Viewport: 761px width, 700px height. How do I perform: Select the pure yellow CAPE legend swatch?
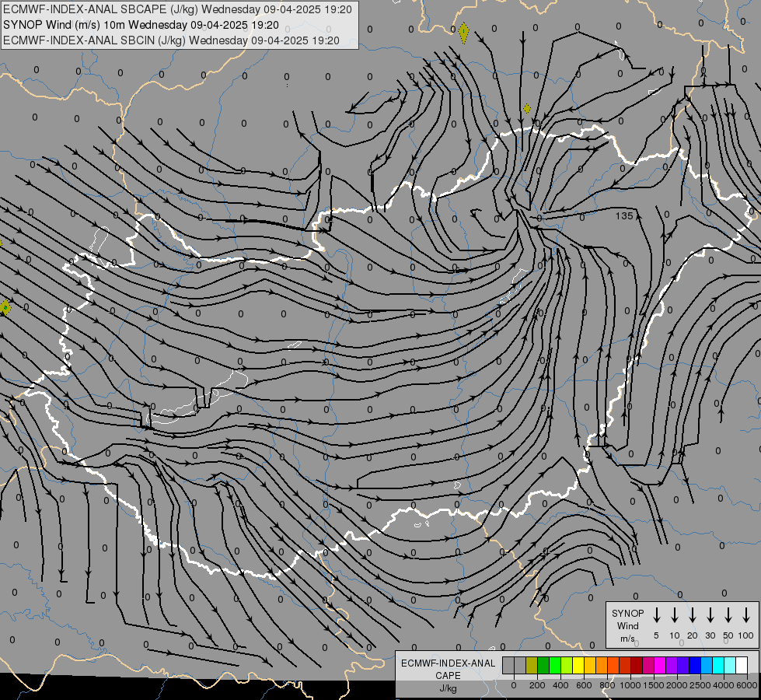point(578,665)
